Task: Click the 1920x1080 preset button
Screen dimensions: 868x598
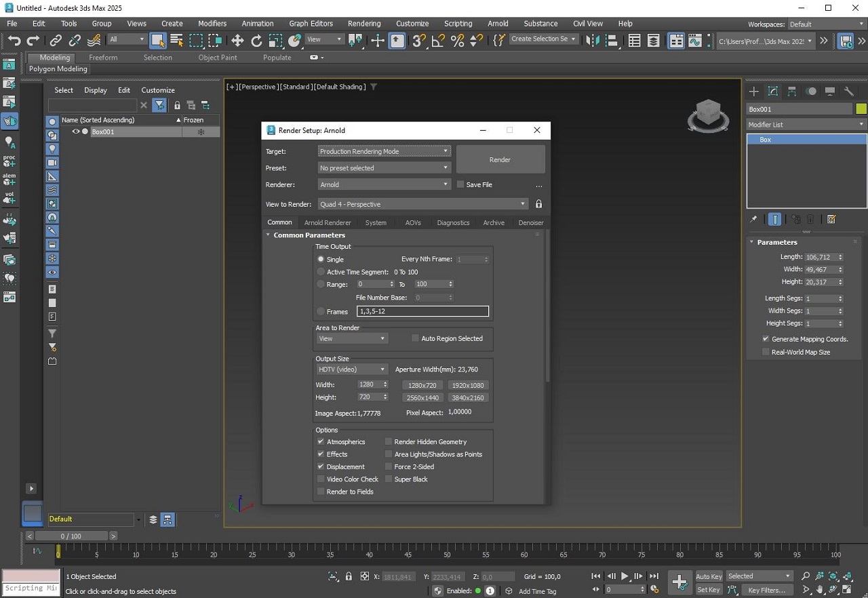Action: tap(468, 385)
